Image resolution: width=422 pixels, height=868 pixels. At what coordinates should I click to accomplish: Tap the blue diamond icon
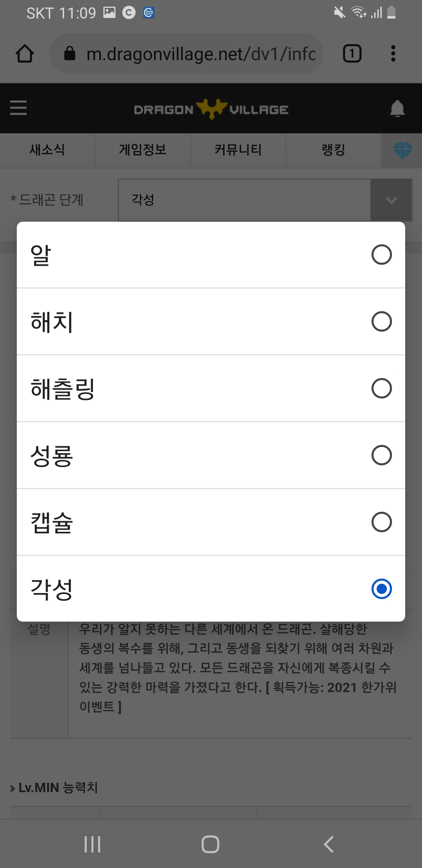(402, 151)
